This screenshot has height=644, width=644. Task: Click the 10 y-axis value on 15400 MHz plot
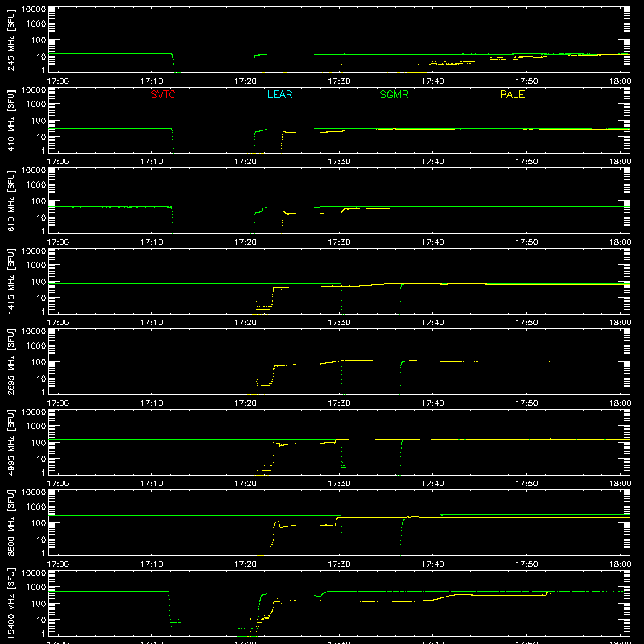[x=41, y=620]
